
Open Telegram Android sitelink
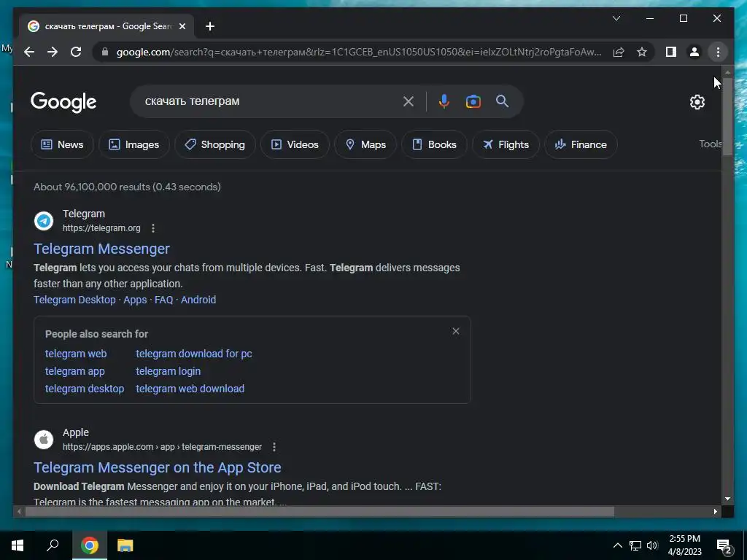198,300
